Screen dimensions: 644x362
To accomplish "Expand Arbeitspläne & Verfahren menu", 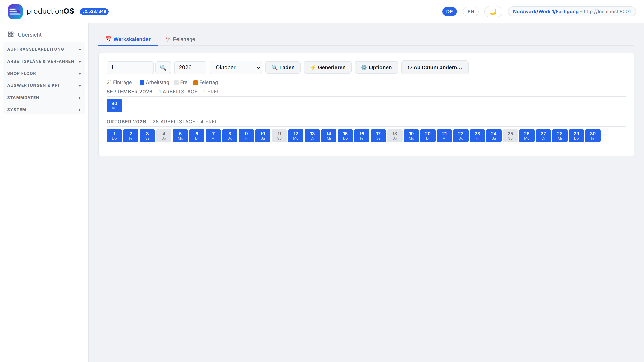I will (44, 61).
